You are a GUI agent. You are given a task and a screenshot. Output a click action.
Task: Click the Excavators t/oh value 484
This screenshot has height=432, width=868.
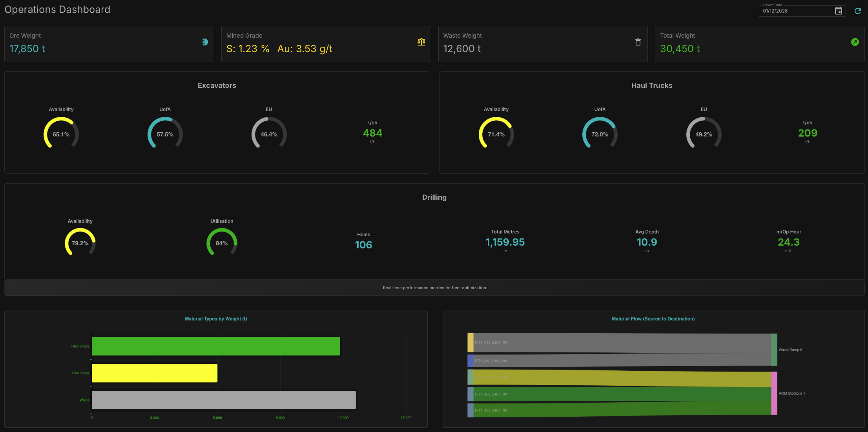(x=373, y=133)
